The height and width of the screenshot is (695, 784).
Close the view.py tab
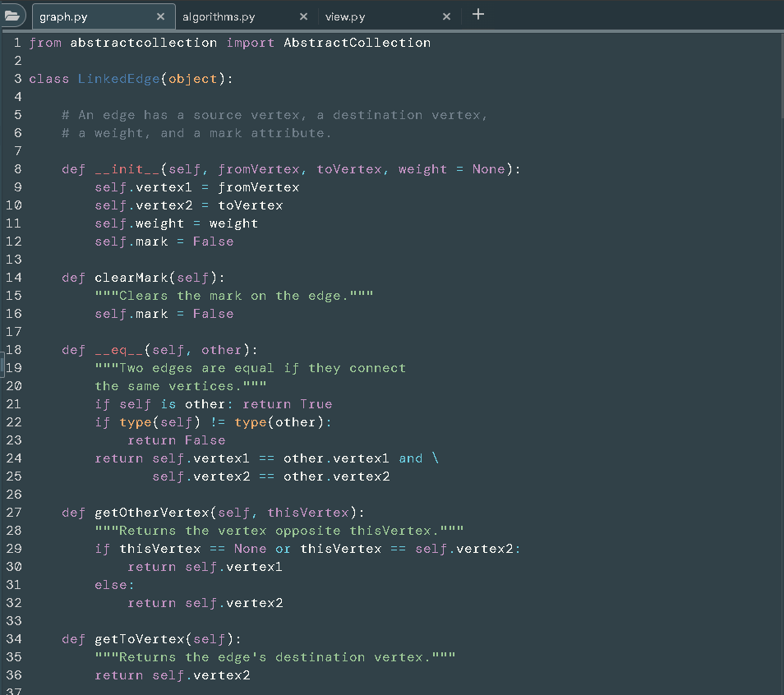point(446,16)
